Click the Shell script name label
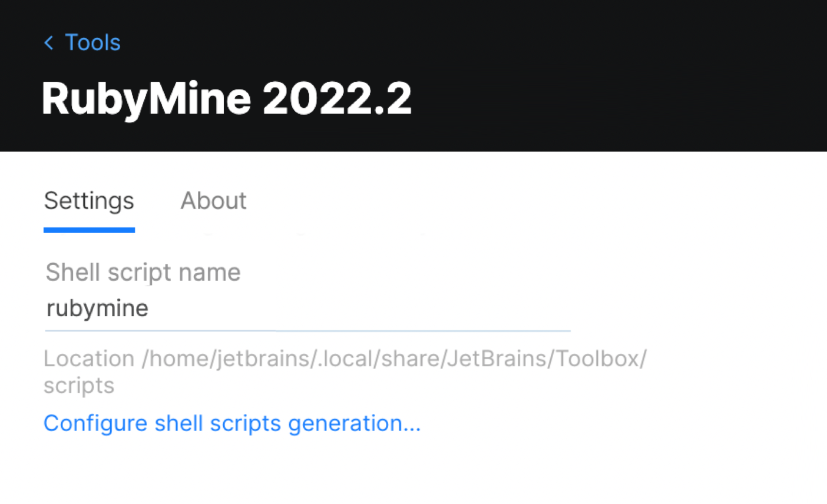 pyautogui.click(x=143, y=272)
